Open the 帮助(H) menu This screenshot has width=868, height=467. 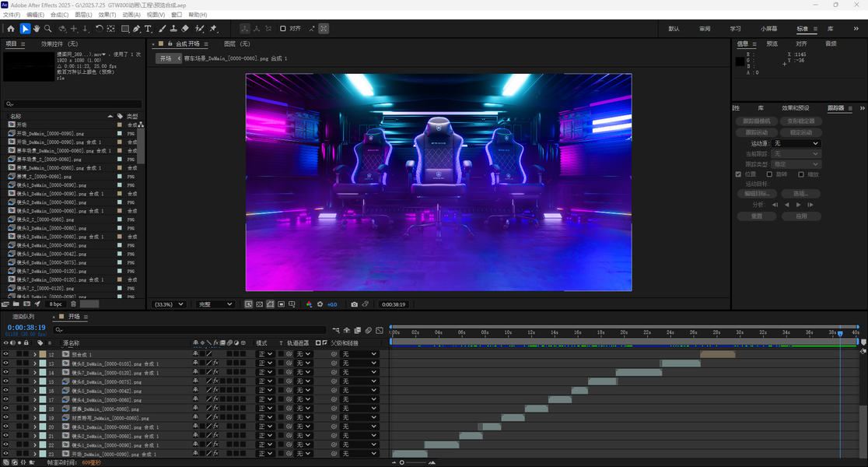pyautogui.click(x=198, y=15)
